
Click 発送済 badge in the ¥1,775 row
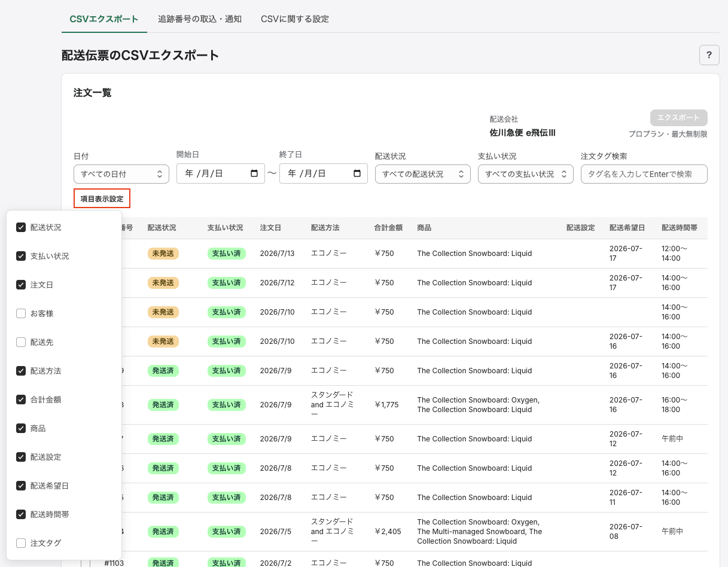163,405
